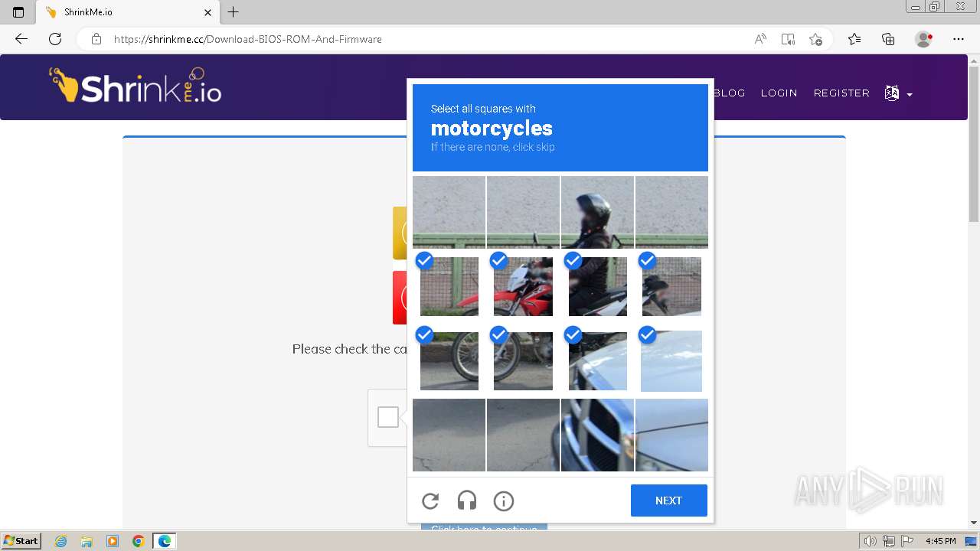Open the volume control tray icon

(x=871, y=541)
